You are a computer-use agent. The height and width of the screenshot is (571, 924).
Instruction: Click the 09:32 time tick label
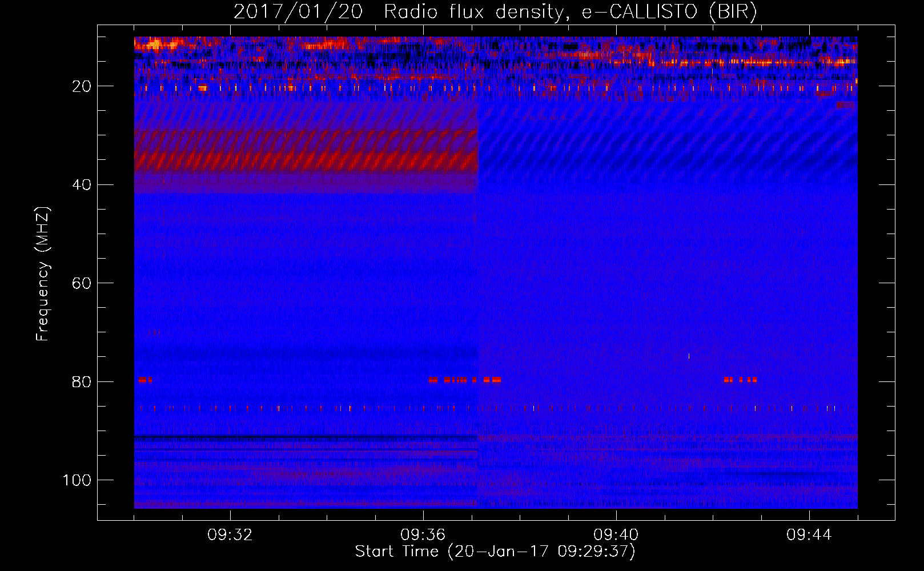(x=230, y=535)
